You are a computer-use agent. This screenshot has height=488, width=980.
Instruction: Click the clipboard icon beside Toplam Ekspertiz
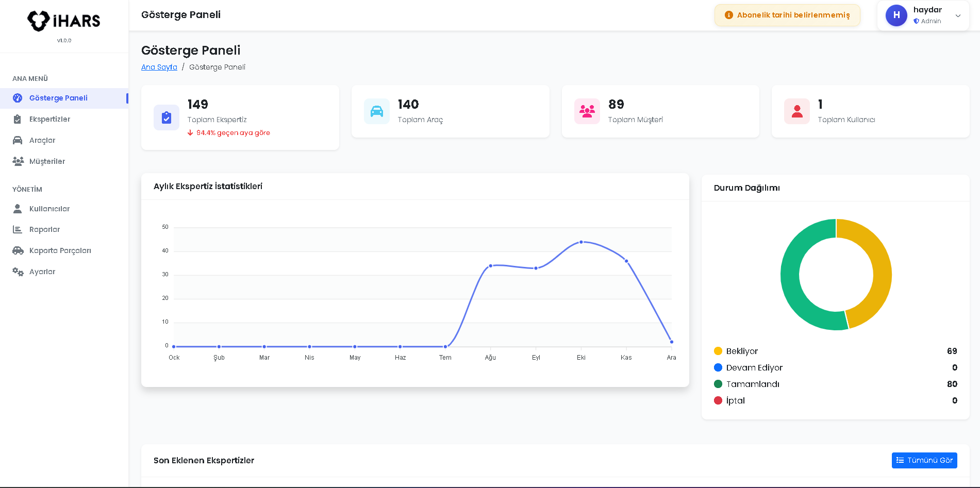tap(167, 117)
